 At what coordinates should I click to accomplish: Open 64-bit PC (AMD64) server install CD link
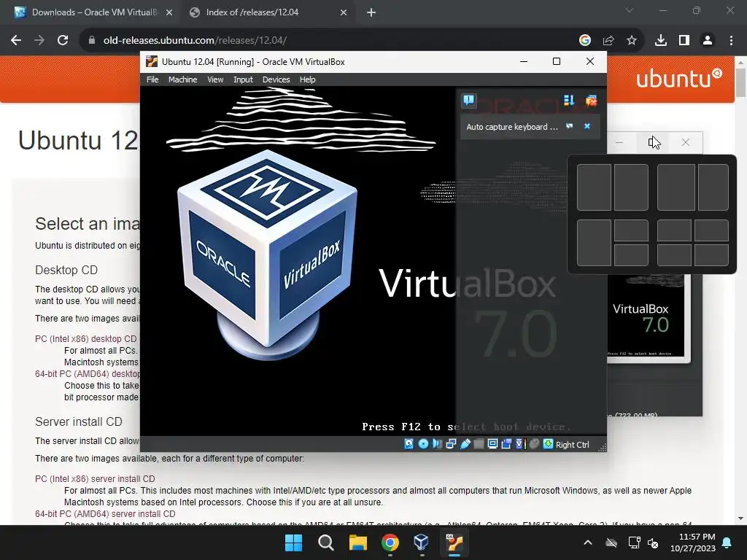tap(105, 514)
